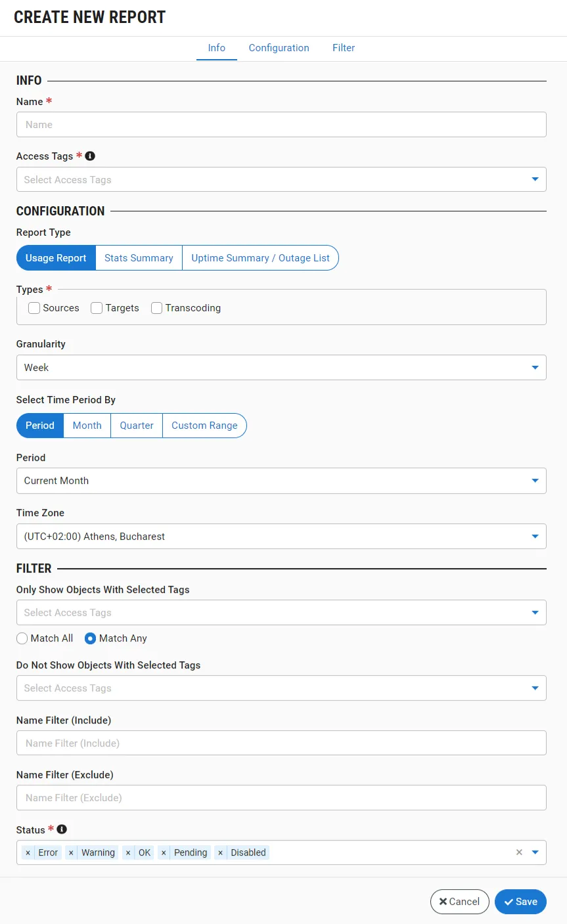The image size is (567, 924).
Task: Set time period selection to Month
Action: coord(87,426)
